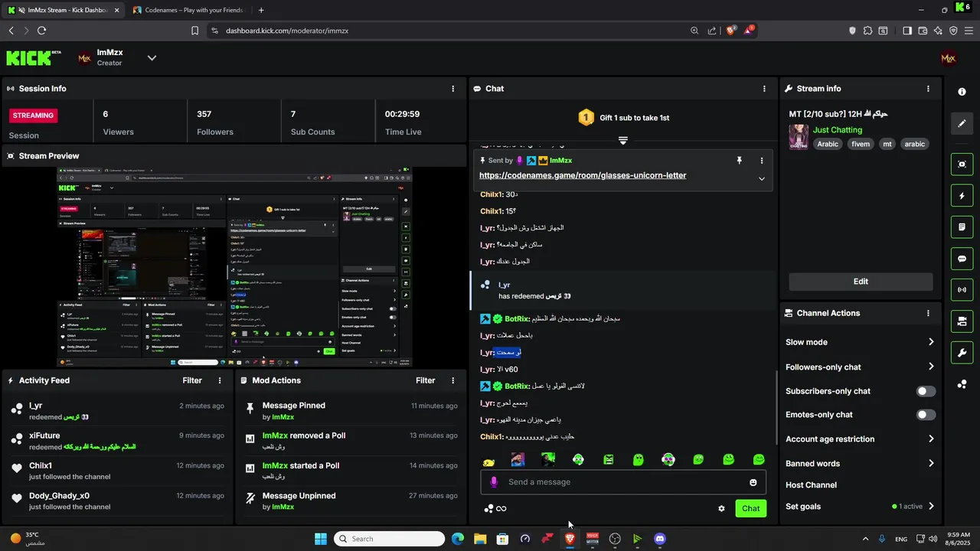Select the ImMzx Stream Kick Dashboard tab
980x551 pixels.
(63, 10)
